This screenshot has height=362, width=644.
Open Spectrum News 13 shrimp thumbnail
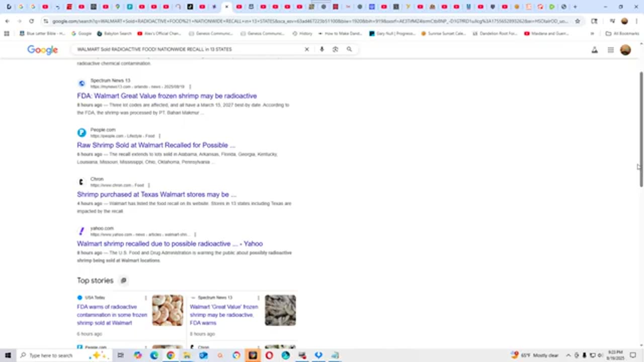tap(280, 310)
